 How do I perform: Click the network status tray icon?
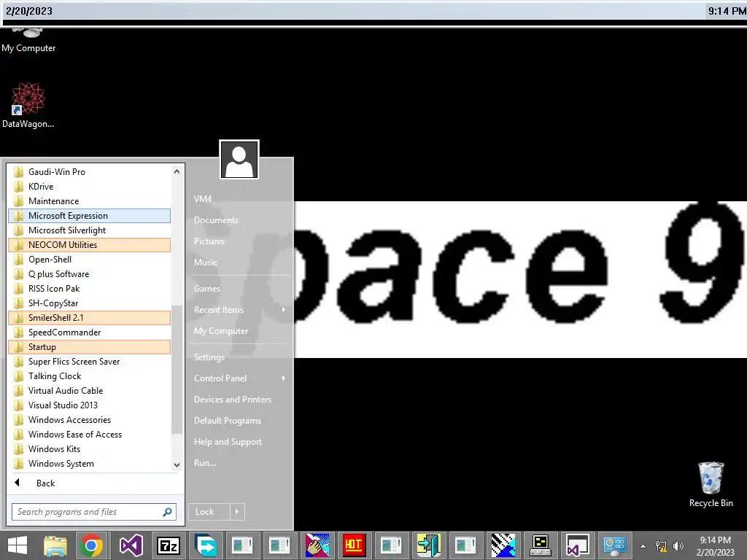[661, 546]
